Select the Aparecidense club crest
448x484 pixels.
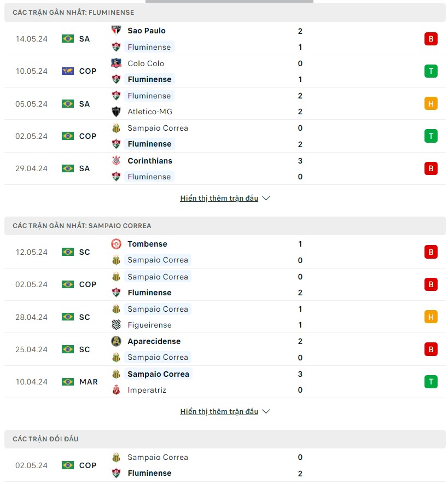115,341
